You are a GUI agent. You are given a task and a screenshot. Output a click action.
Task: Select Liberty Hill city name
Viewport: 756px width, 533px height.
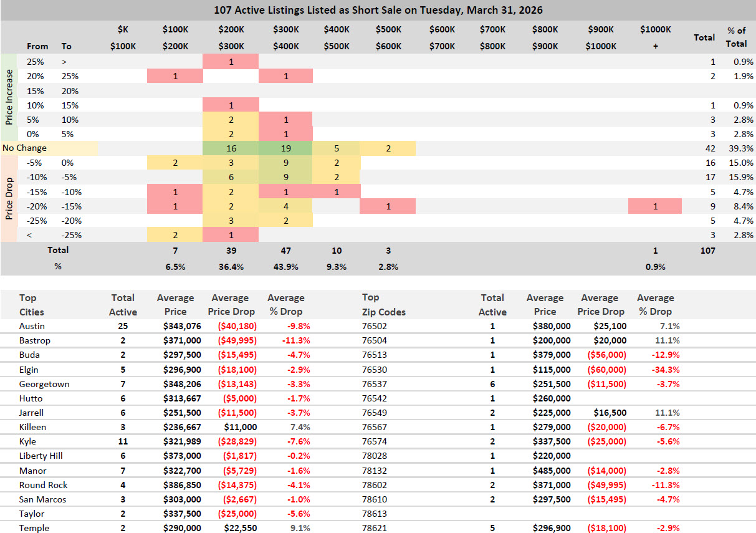pos(41,456)
